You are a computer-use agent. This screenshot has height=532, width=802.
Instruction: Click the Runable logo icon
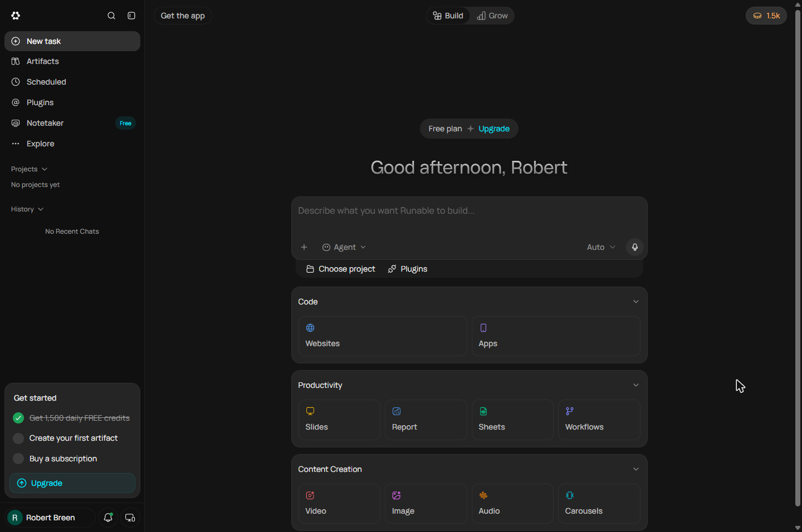[16, 16]
